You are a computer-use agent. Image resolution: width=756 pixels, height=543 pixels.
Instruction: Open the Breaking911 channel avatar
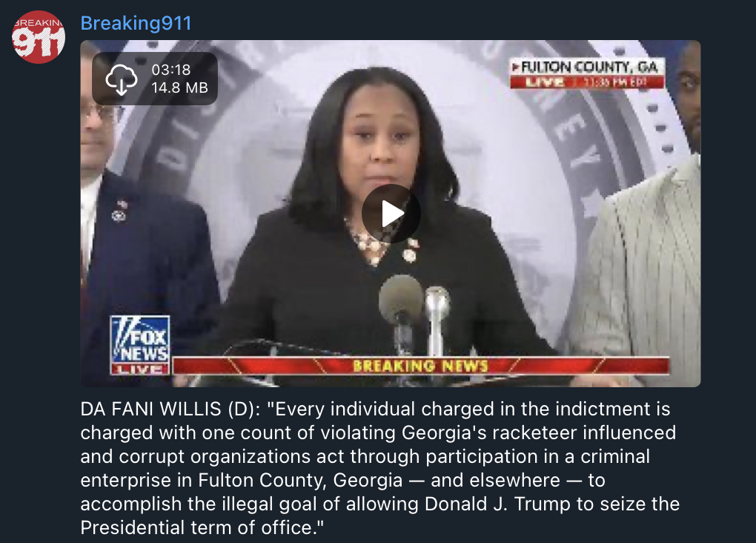coord(38,36)
